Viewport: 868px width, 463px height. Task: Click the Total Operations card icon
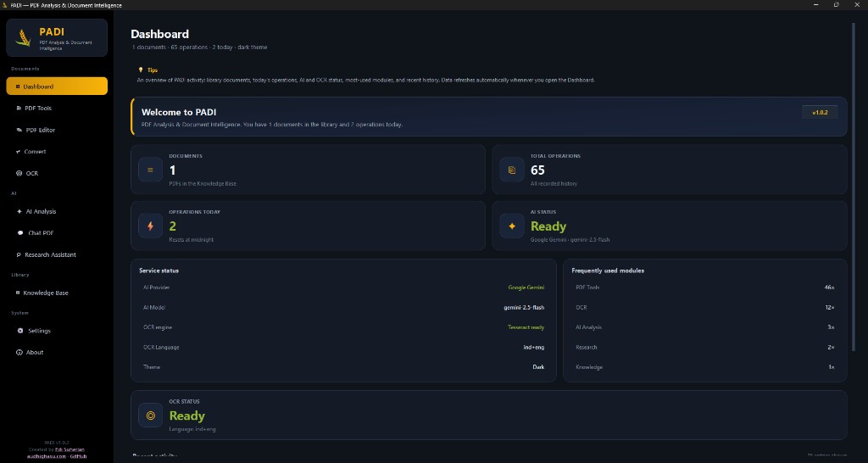tap(511, 170)
